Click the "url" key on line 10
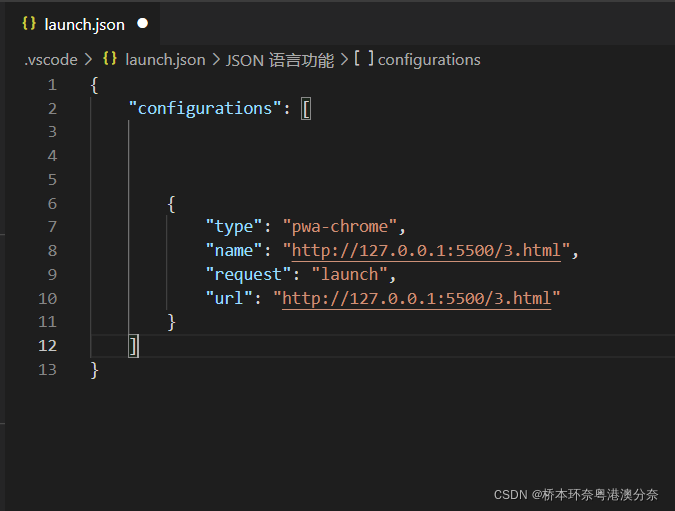This screenshot has height=511, width=675. [x=229, y=298]
